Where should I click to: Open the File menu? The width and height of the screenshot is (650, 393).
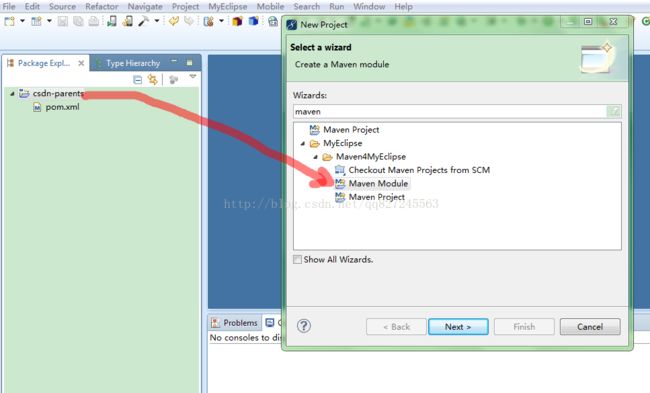[9, 7]
